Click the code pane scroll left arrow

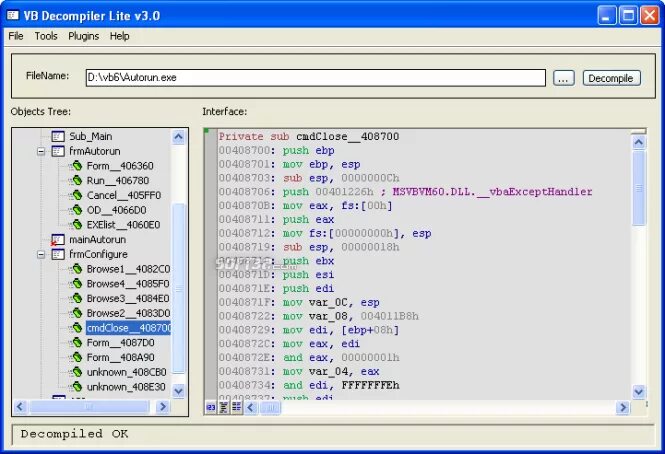tap(251, 408)
